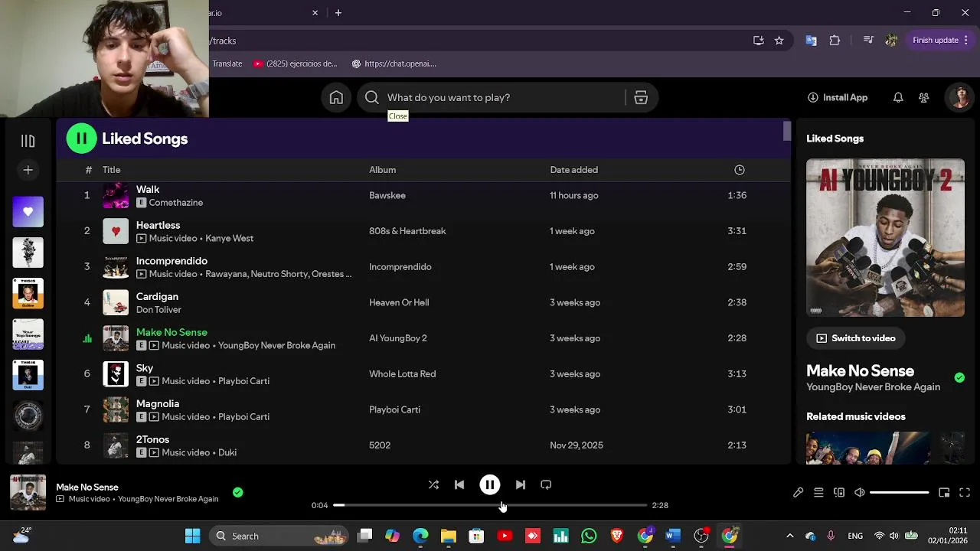Play the song Walk
The height and width of the screenshot is (551, 980).
coord(148,189)
